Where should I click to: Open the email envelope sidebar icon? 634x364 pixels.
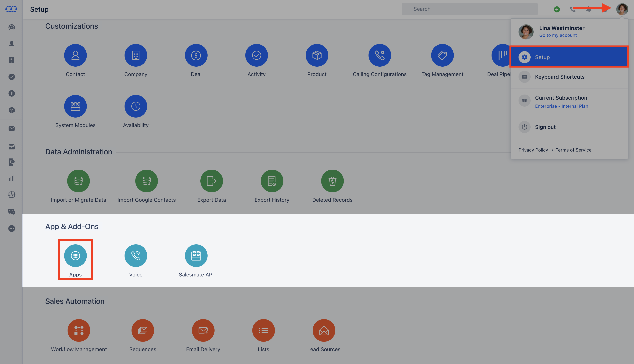click(12, 129)
